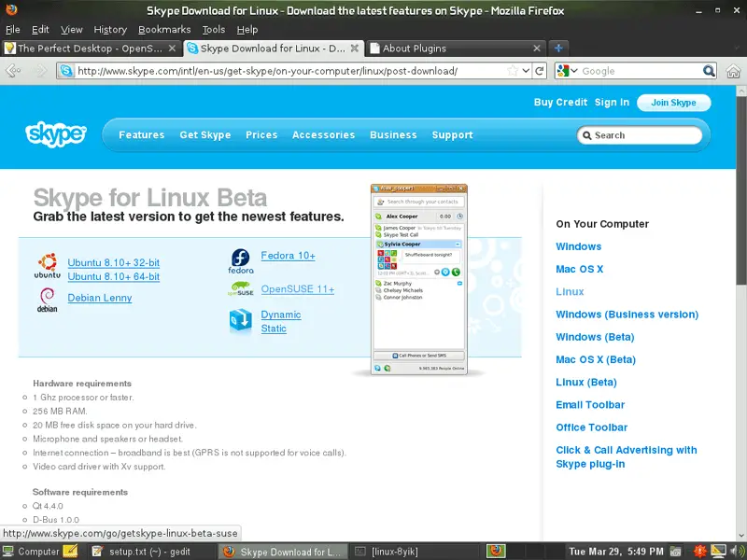
Task: Close The Perfect Desktop tab
Action: (x=173, y=49)
